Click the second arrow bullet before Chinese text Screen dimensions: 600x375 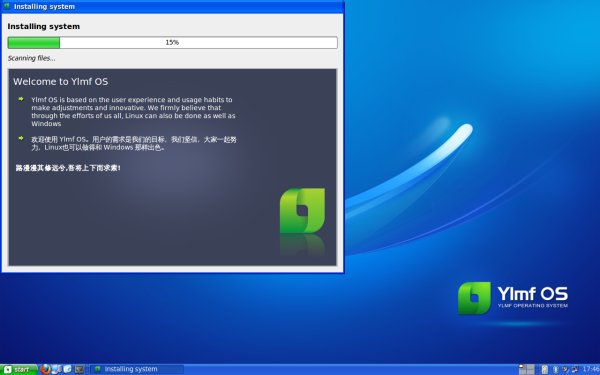(21, 138)
